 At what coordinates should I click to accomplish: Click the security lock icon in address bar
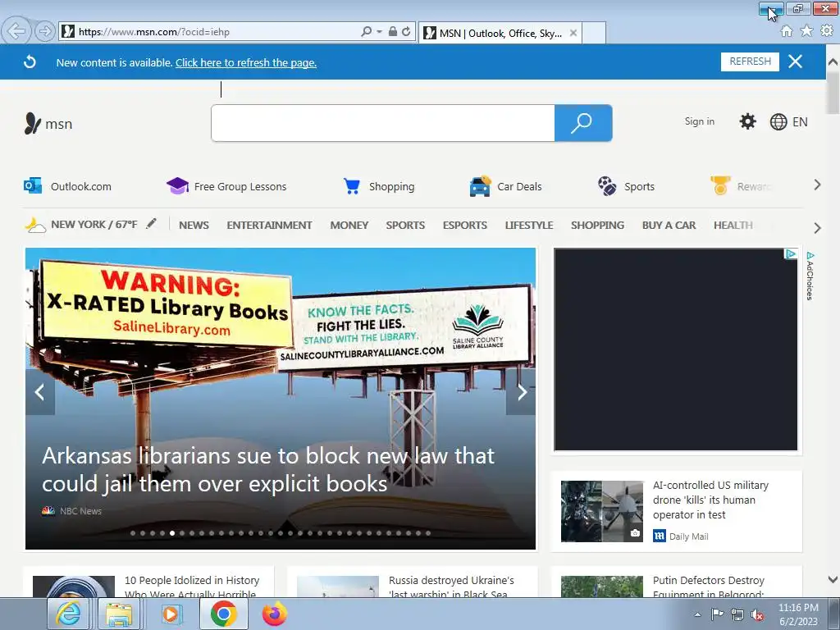pos(393,32)
